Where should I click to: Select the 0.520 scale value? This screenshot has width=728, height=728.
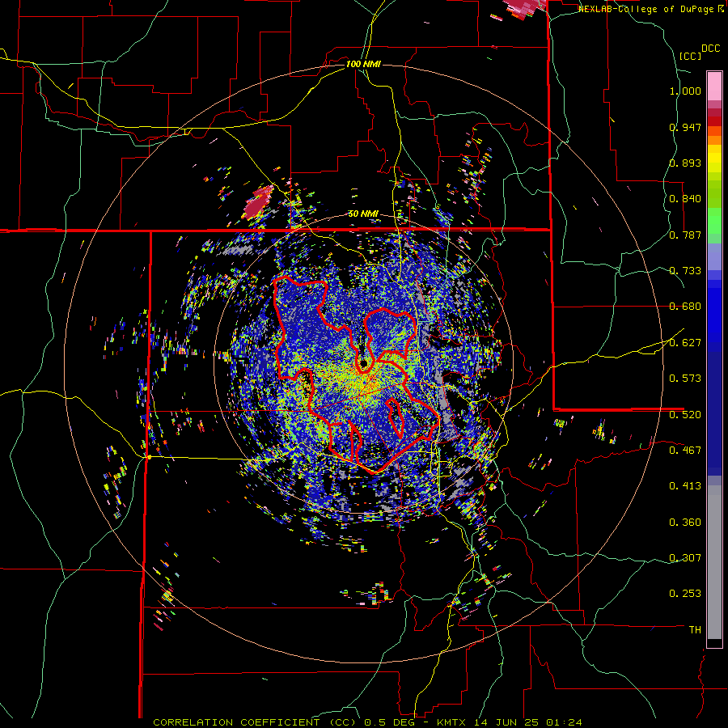[x=685, y=414]
